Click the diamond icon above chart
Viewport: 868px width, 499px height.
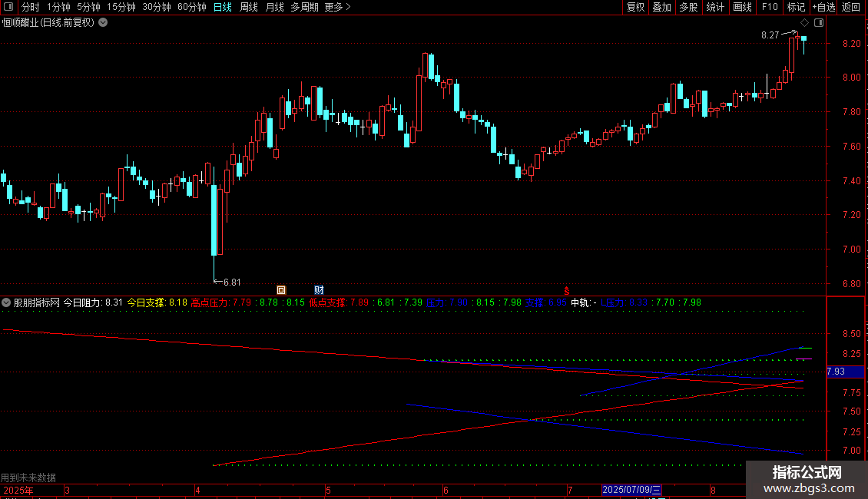click(805, 23)
